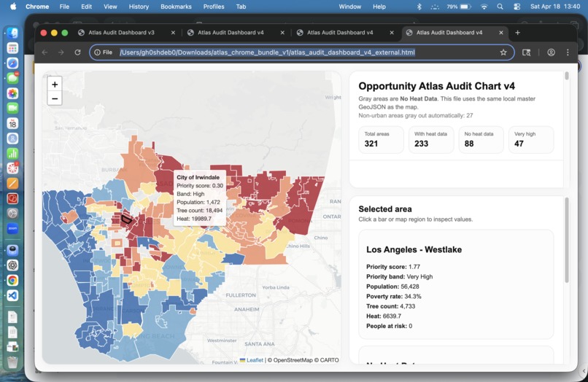Open Messages in the Dock
This screenshot has height=382, width=588.
tap(12, 78)
